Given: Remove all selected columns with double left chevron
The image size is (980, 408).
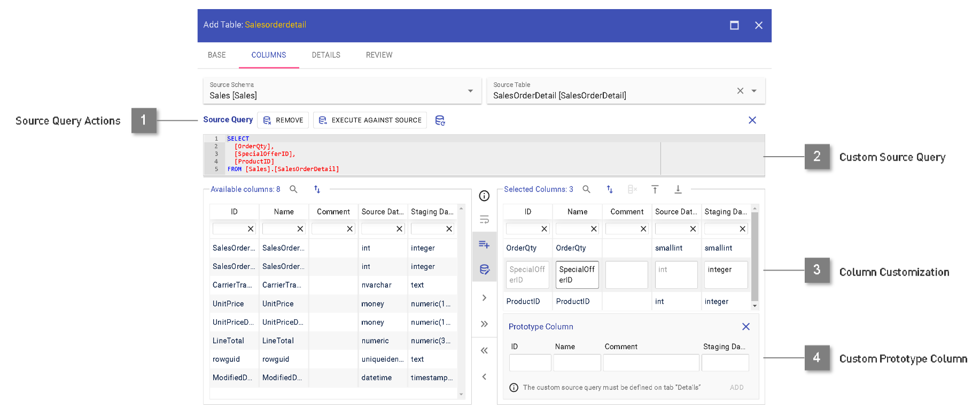Looking at the screenshot, I should 484,351.
